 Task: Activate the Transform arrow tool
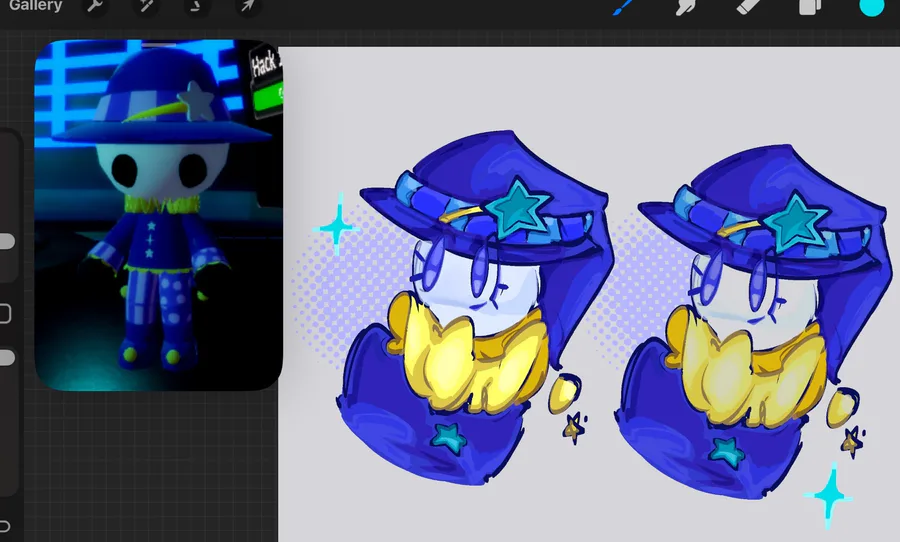pos(247,6)
